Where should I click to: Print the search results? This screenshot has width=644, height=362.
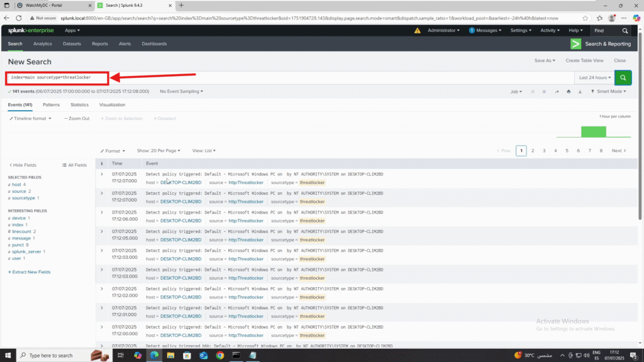(x=569, y=92)
